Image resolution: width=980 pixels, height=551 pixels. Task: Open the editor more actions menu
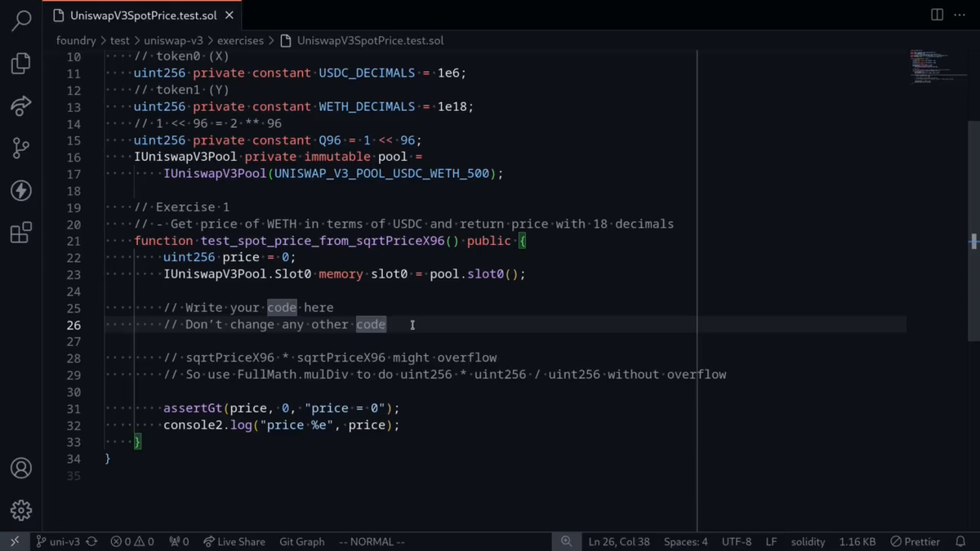pyautogui.click(x=960, y=15)
